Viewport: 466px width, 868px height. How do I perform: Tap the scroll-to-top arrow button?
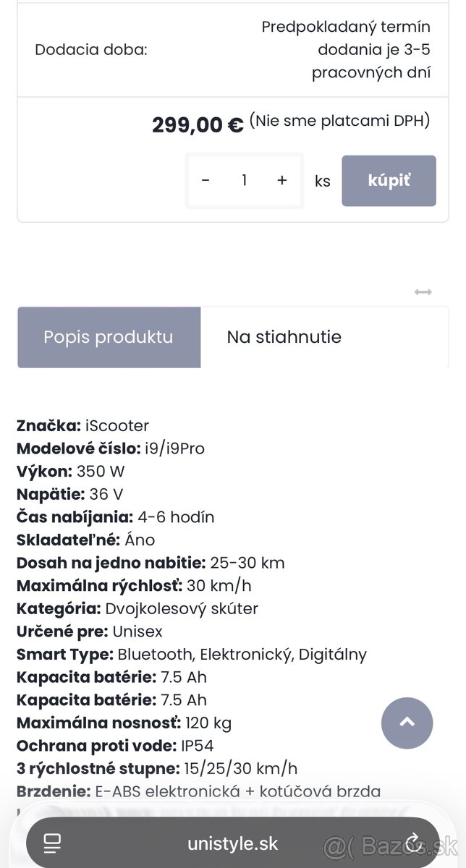click(407, 723)
